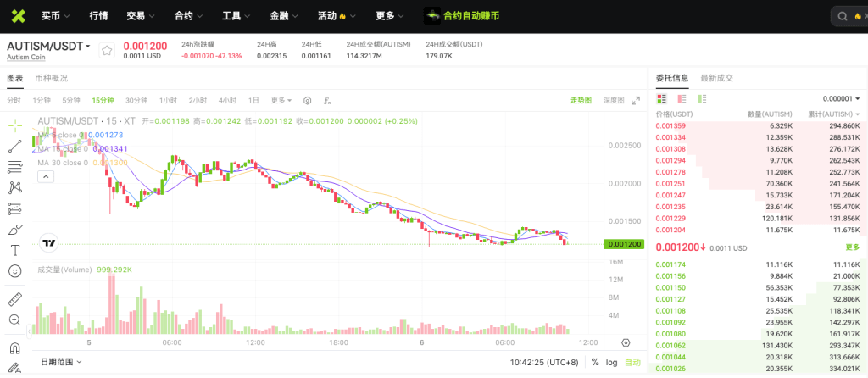Viewport: 868px width, 378px height.
Task: Expand the 合约 menu
Action: 189,16
